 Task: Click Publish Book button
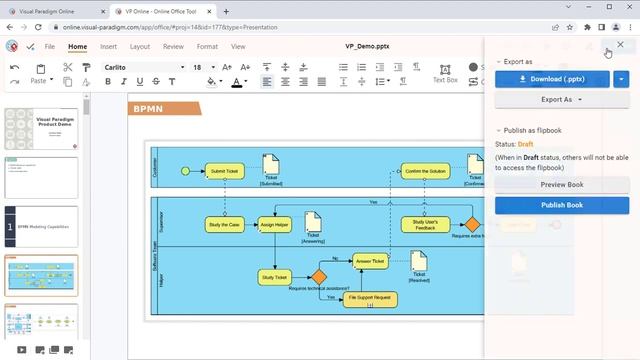(x=562, y=205)
